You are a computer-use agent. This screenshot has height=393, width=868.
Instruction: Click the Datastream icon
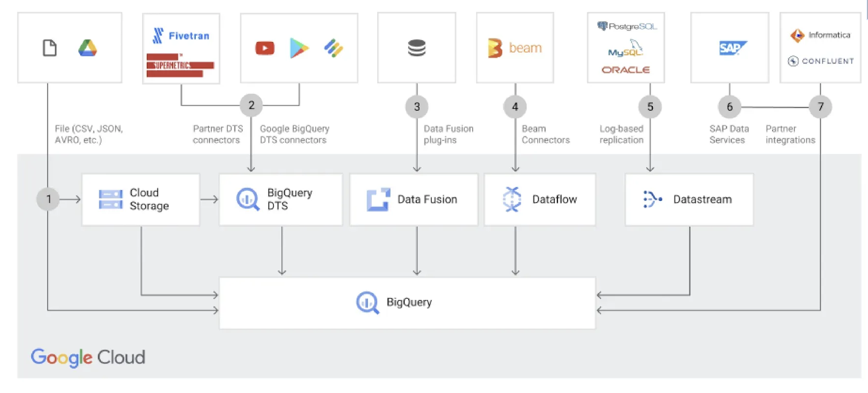click(653, 199)
